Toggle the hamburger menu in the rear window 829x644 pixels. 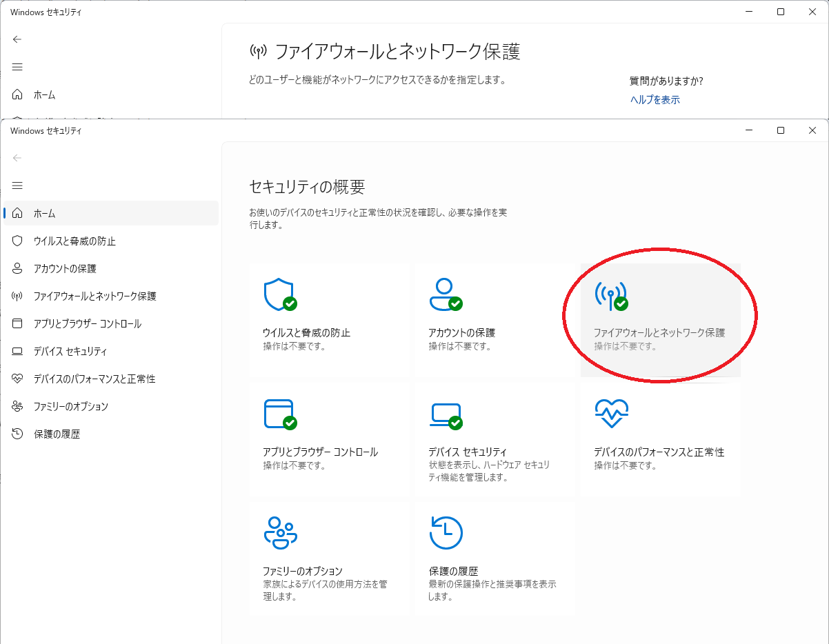[x=17, y=67]
